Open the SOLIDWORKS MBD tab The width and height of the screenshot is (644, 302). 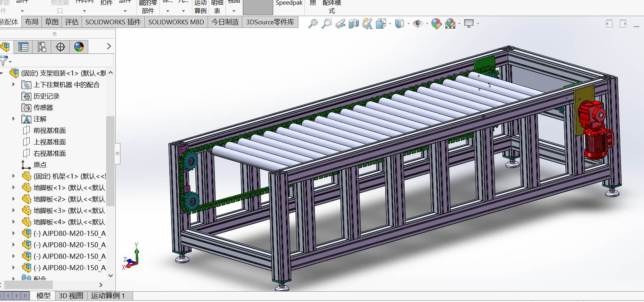(x=176, y=22)
